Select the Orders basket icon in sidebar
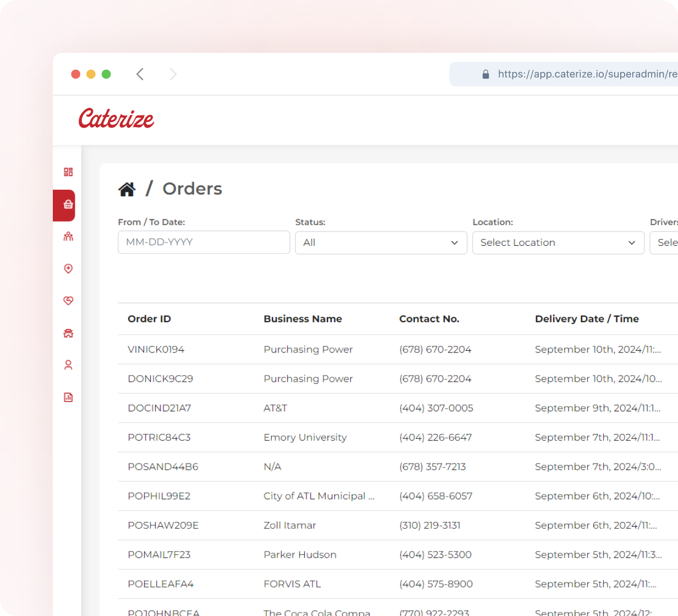678x616 pixels. coord(68,205)
